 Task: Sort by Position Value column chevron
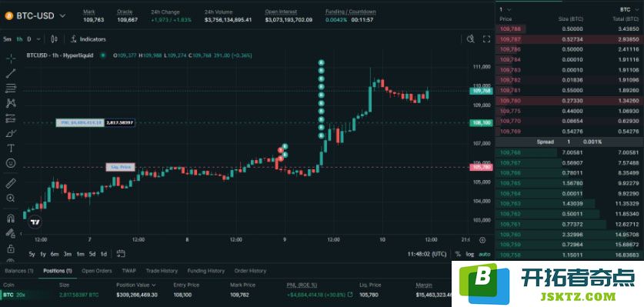tap(154, 285)
